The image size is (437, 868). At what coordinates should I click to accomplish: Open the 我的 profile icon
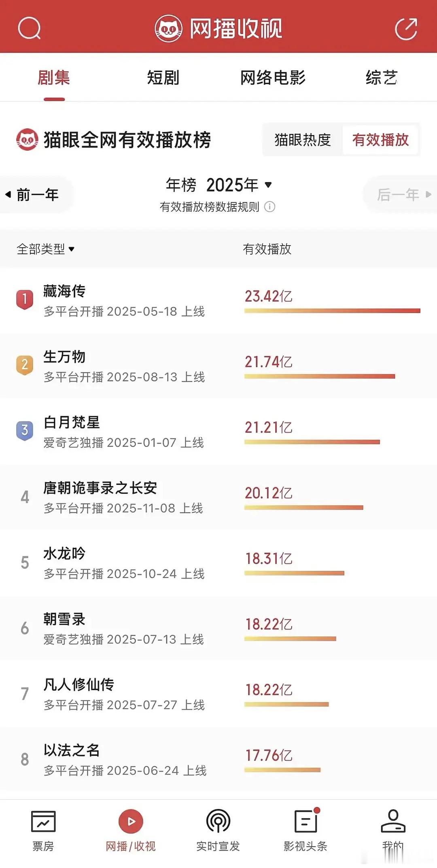click(393, 821)
